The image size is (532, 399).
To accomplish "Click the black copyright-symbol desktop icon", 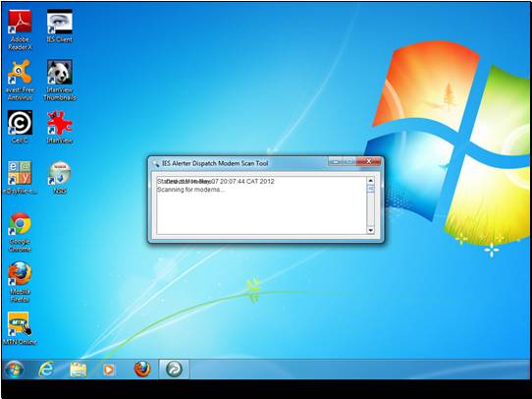I will [x=20, y=127].
